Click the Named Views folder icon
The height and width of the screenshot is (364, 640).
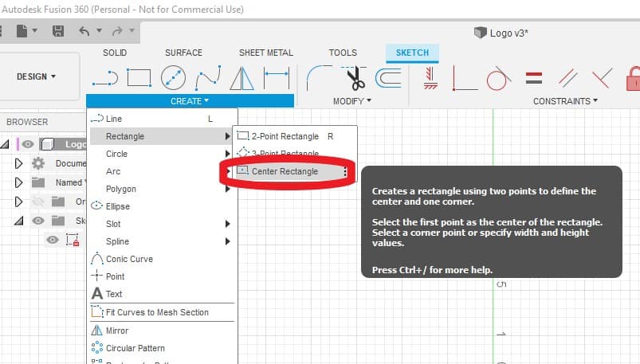tap(38, 182)
